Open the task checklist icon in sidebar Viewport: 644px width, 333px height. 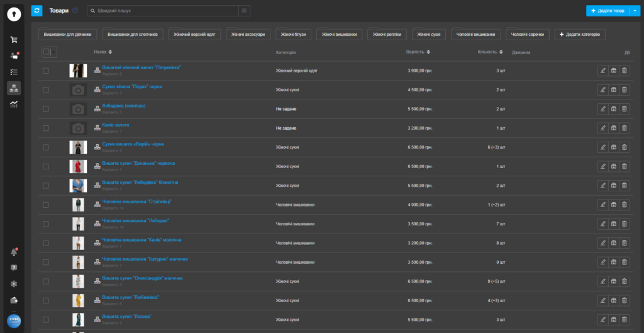click(14, 72)
